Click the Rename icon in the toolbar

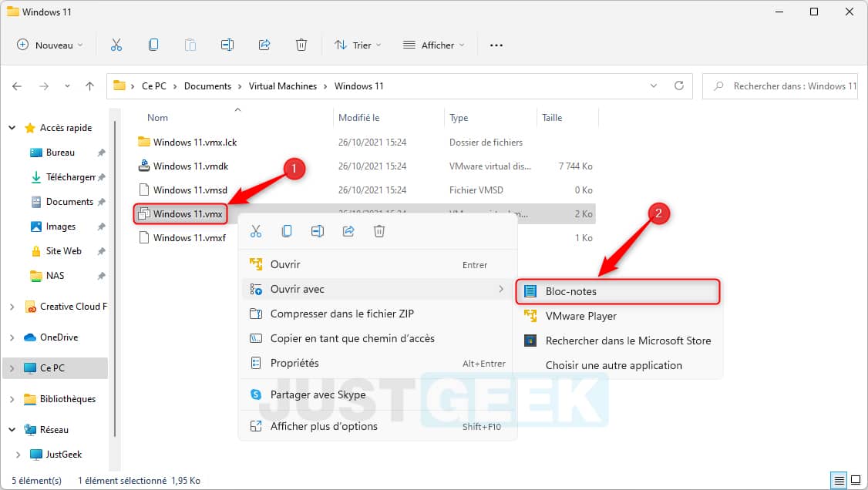click(227, 45)
